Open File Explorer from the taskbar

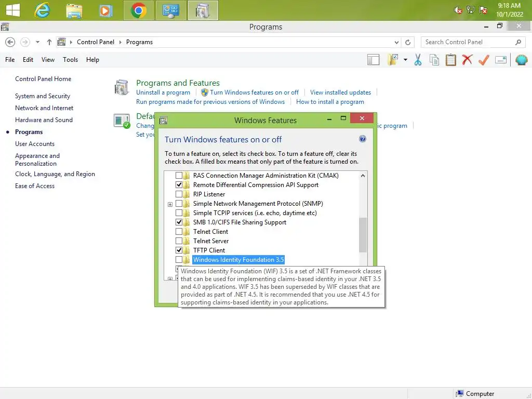coord(74,11)
